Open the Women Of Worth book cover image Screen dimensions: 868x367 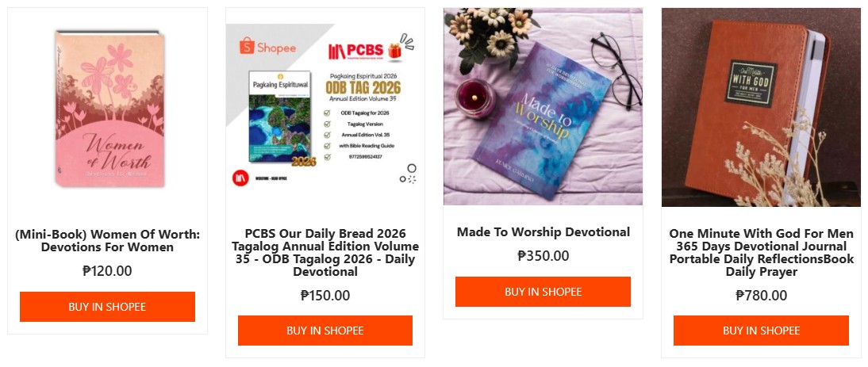[109, 109]
